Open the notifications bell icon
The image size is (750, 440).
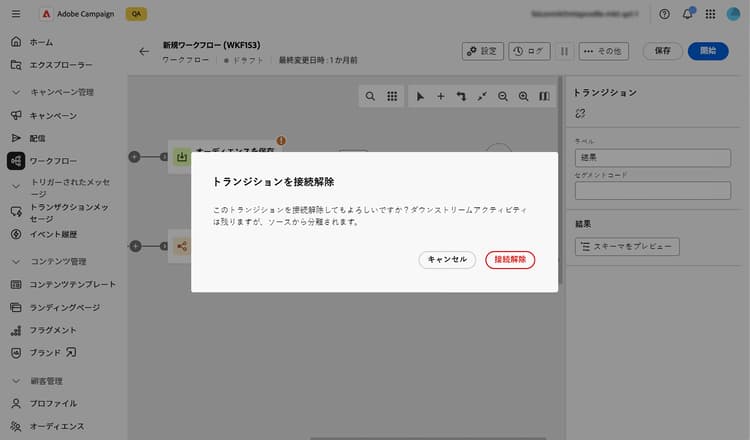tap(687, 14)
